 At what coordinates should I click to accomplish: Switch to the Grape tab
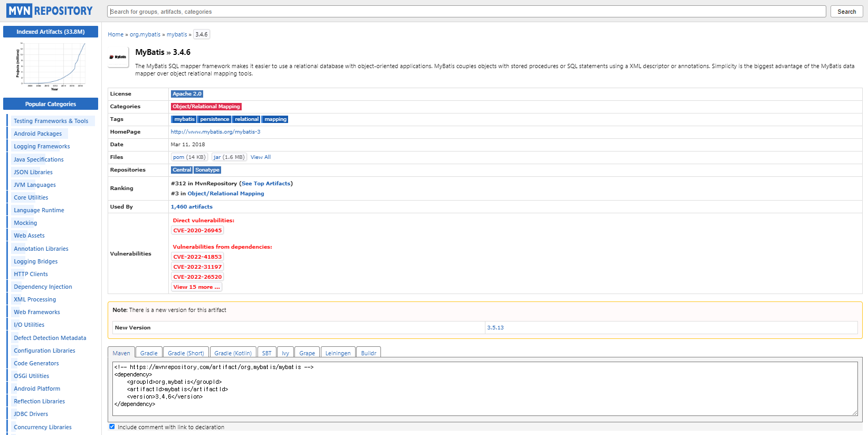tap(307, 353)
